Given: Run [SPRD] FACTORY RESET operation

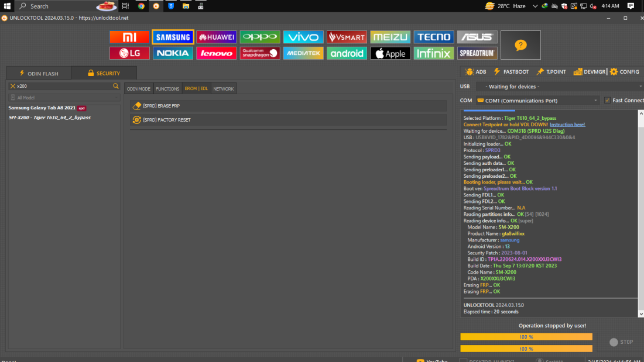Looking at the screenshot, I should (288, 120).
